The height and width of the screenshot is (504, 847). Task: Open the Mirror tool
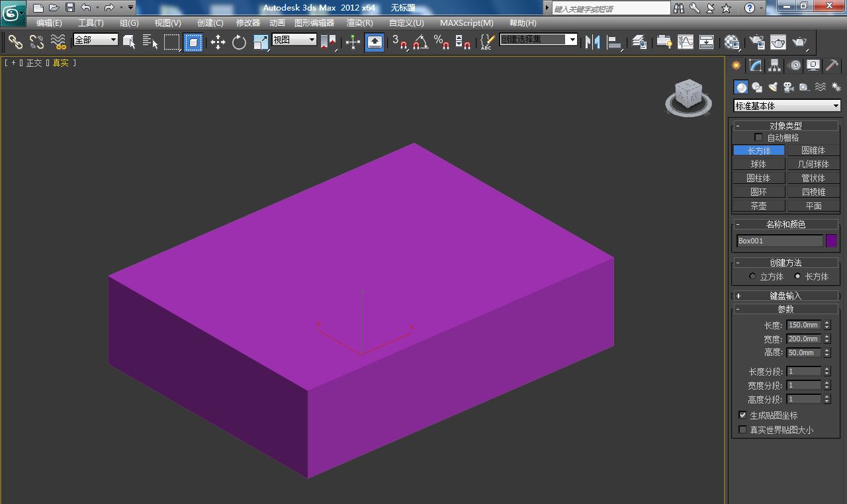pyautogui.click(x=592, y=42)
